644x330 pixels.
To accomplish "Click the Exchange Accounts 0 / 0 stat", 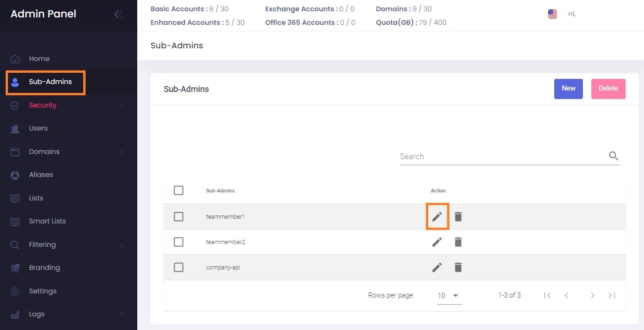I will pos(310,9).
